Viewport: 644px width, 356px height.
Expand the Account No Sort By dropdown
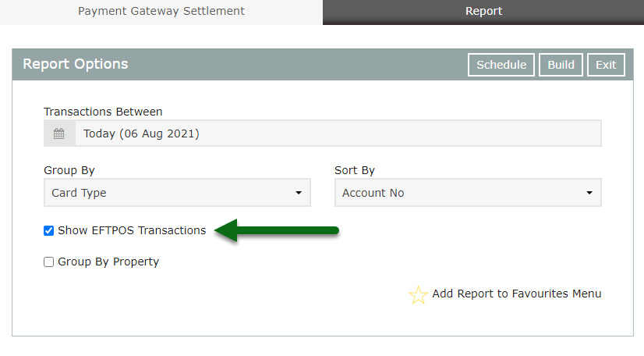(x=468, y=193)
